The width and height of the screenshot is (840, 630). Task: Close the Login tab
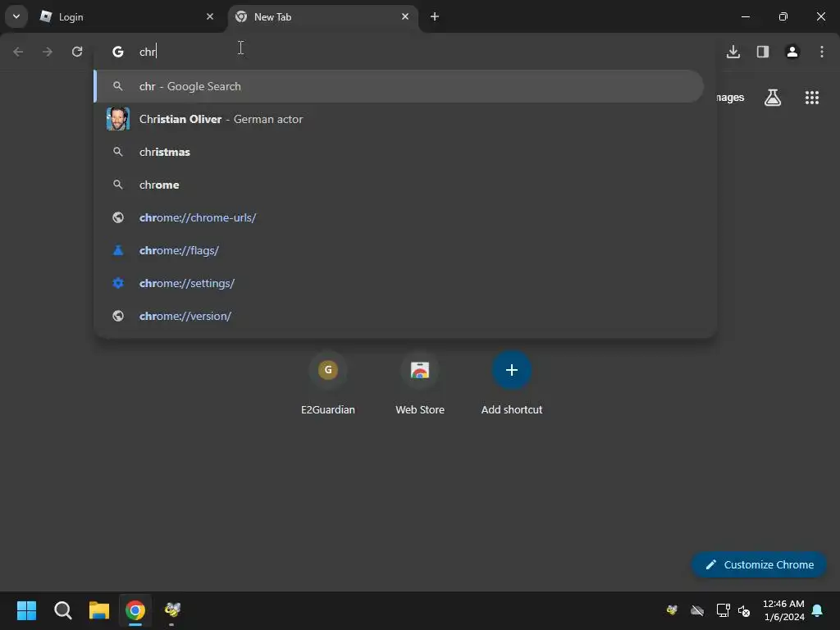click(x=210, y=16)
